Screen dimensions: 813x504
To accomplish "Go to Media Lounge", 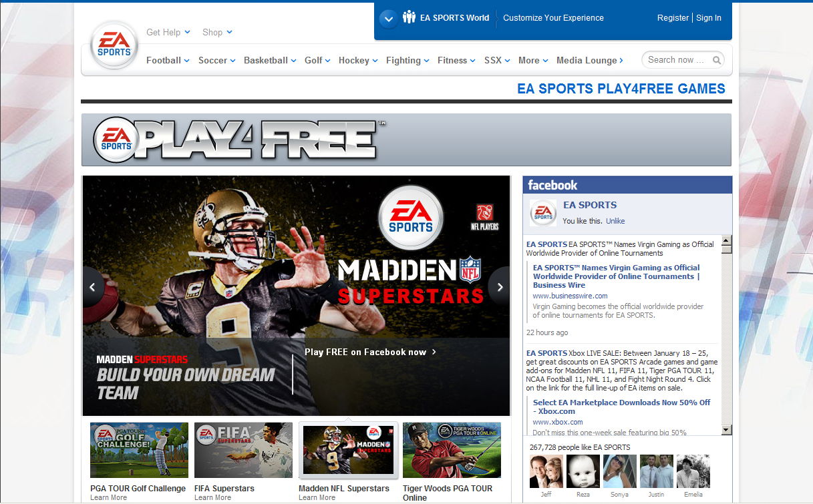I will click(x=590, y=60).
